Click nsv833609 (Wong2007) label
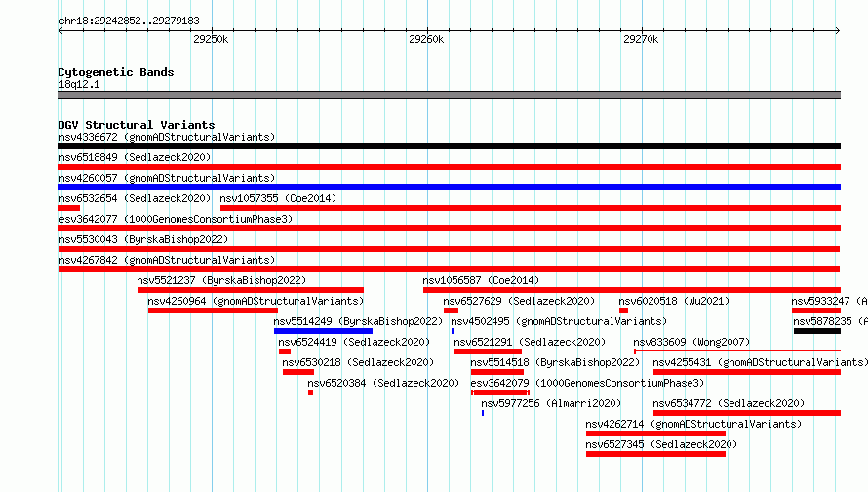The height and width of the screenshot is (492, 868). click(x=691, y=342)
